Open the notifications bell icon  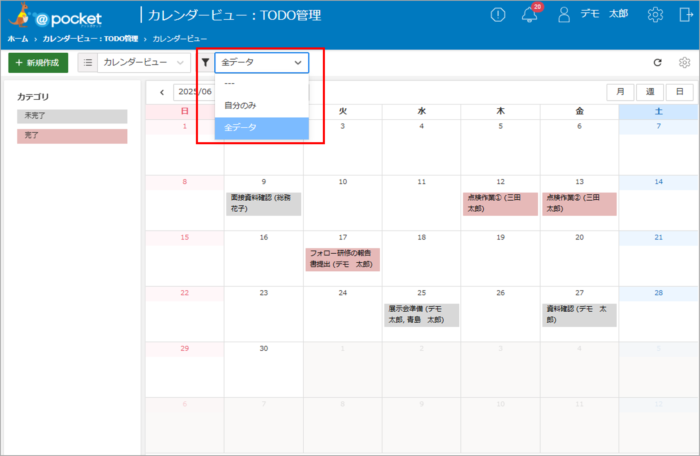tap(529, 15)
